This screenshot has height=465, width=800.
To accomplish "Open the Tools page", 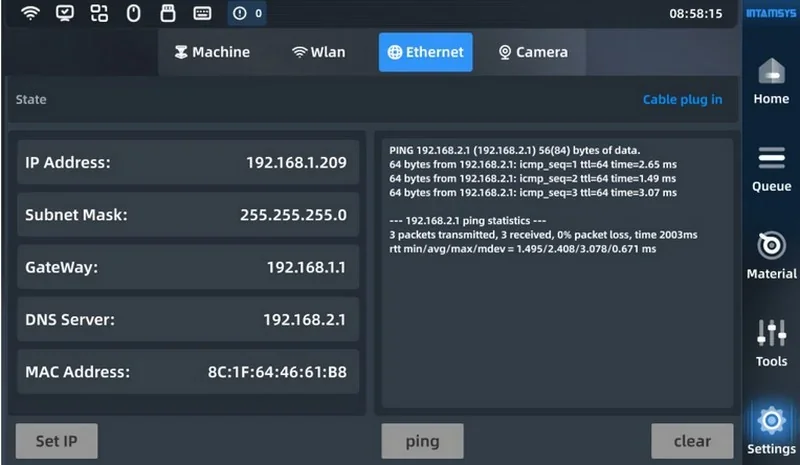I will tap(771, 344).
